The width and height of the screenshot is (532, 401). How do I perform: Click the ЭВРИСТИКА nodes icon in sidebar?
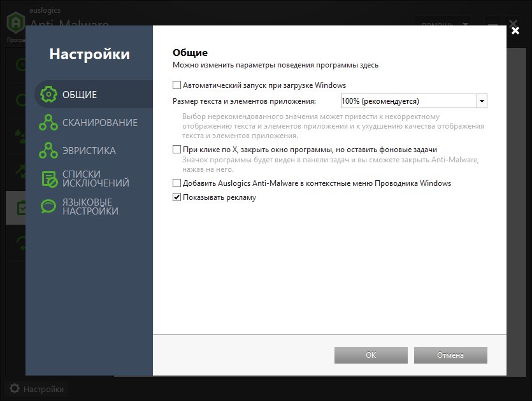48,151
